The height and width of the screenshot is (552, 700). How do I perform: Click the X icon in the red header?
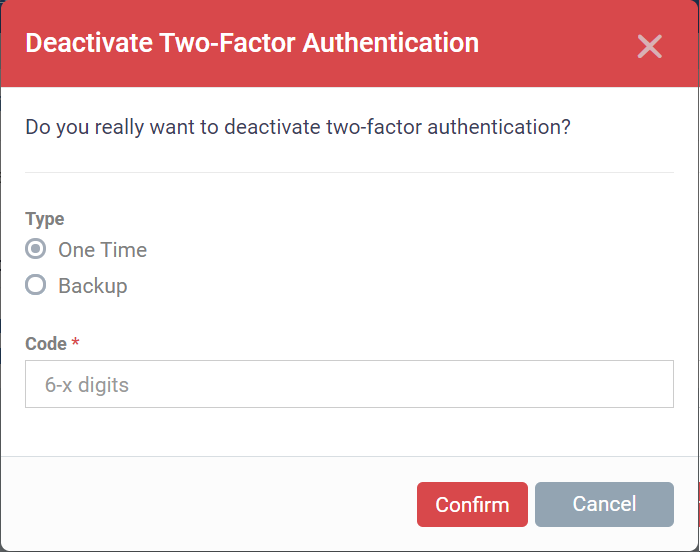(650, 46)
